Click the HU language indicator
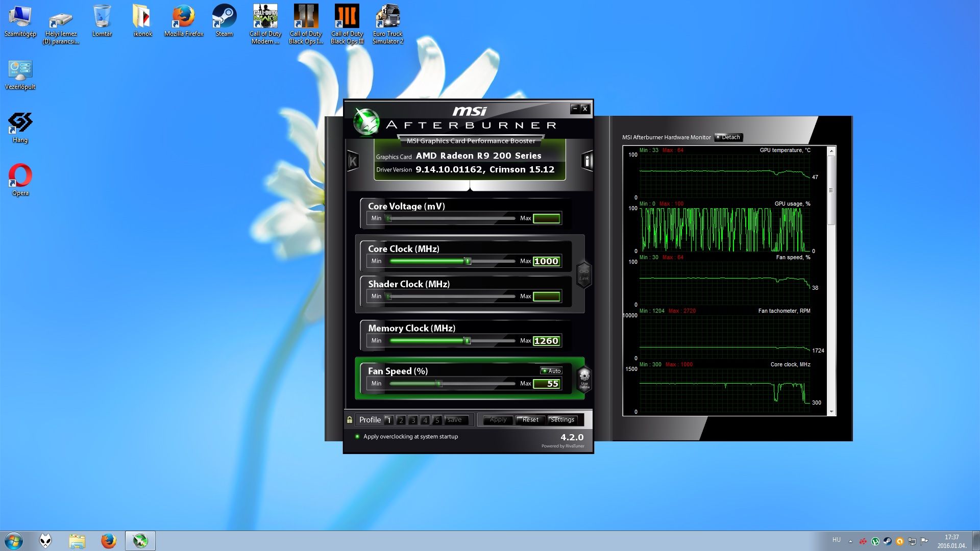This screenshot has height=551, width=980. click(836, 540)
